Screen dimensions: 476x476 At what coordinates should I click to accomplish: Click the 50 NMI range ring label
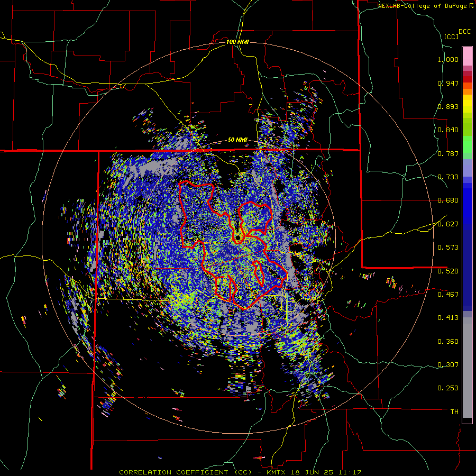(x=237, y=140)
